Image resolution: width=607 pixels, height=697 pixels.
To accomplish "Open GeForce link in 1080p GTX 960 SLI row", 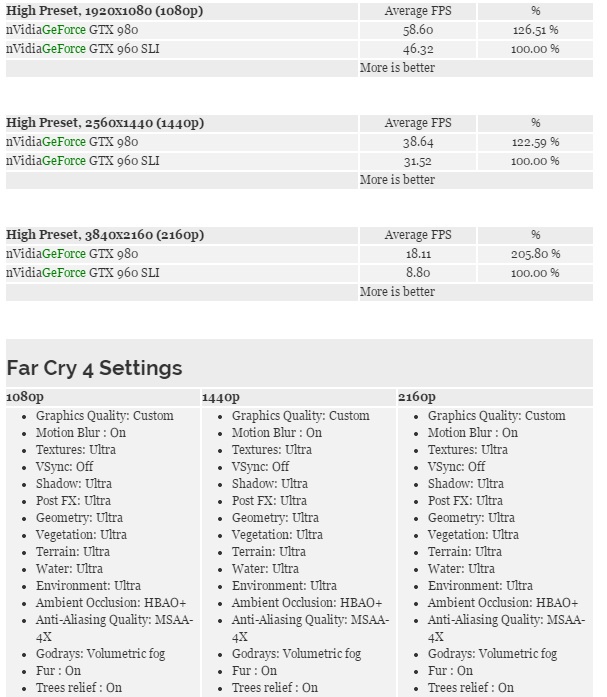I will coord(64,49).
